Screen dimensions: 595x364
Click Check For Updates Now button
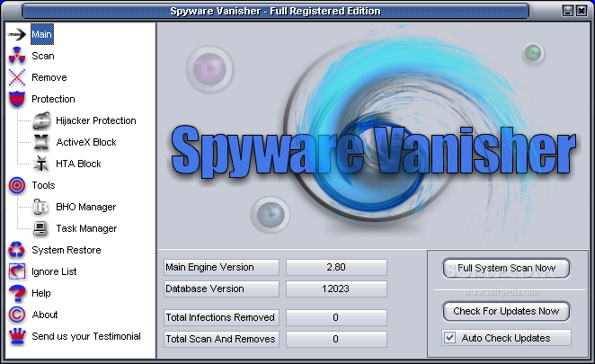point(506,312)
